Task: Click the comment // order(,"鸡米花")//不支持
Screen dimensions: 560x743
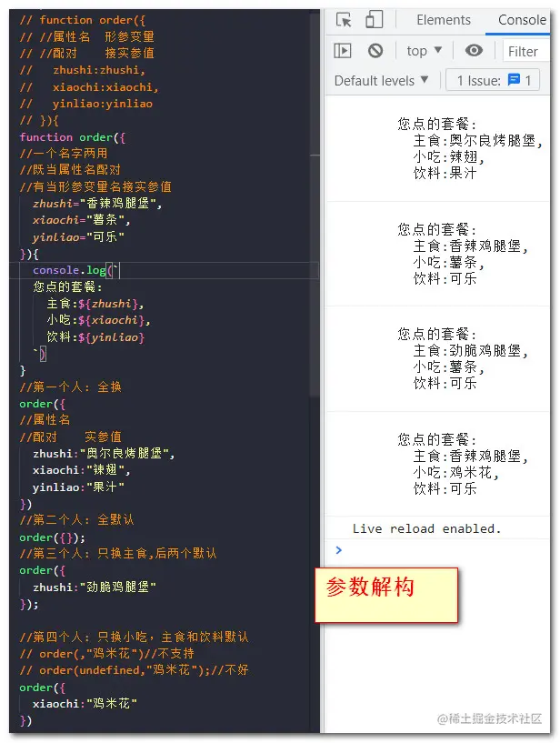Action: (x=107, y=654)
